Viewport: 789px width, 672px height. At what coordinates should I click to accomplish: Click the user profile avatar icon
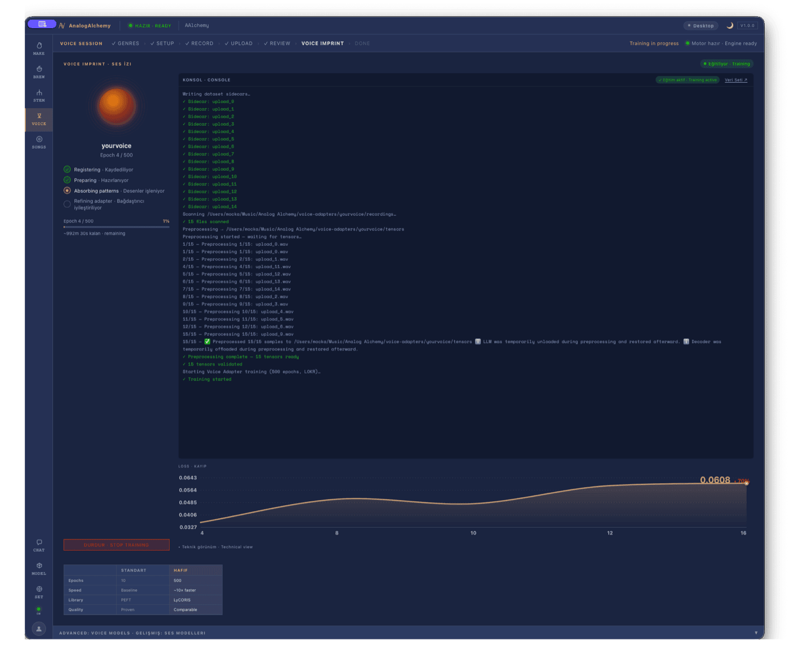pyautogui.click(x=39, y=629)
